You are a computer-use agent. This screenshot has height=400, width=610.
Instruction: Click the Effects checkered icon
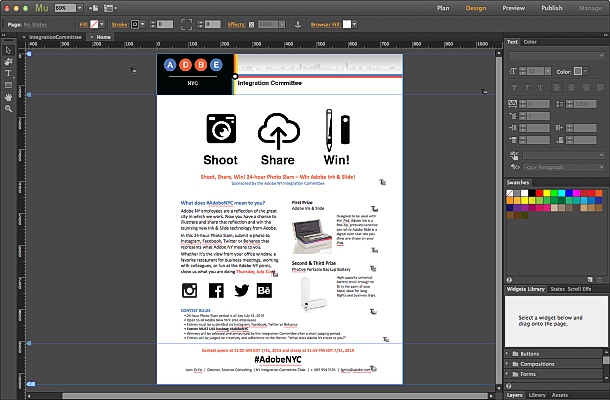(x=251, y=25)
